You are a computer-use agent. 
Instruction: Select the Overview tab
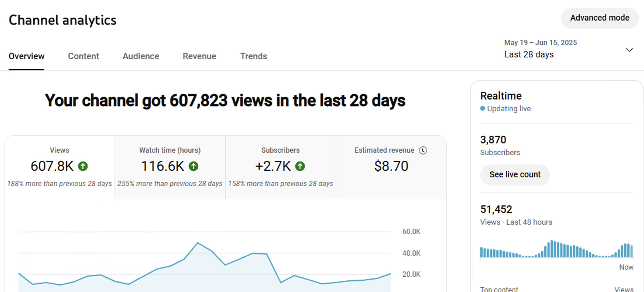pos(26,56)
